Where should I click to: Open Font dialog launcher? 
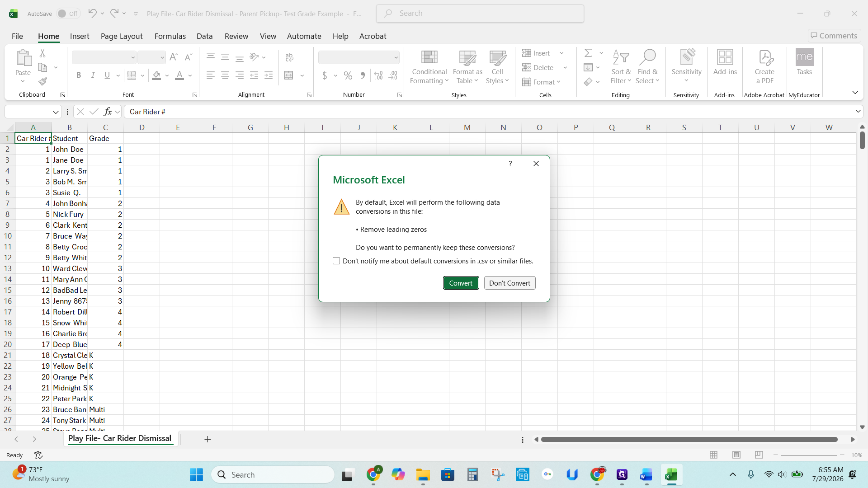tap(195, 95)
